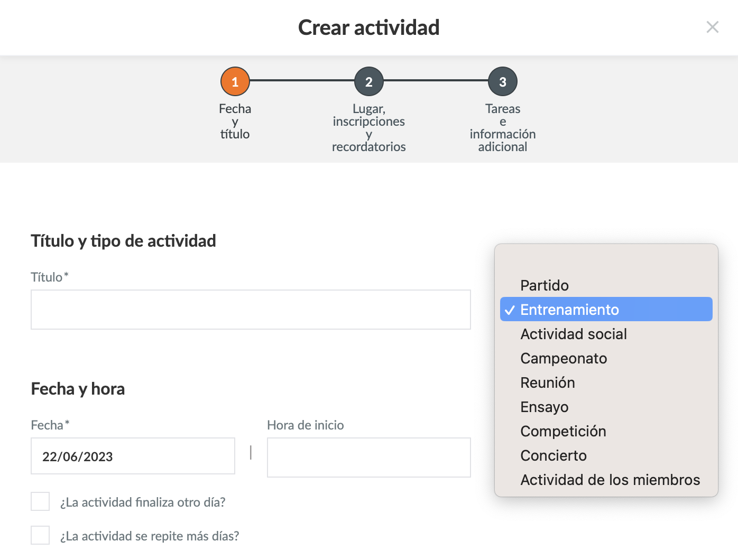Check '¿La actividad finaliza otro día?' box

click(x=40, y=501)
